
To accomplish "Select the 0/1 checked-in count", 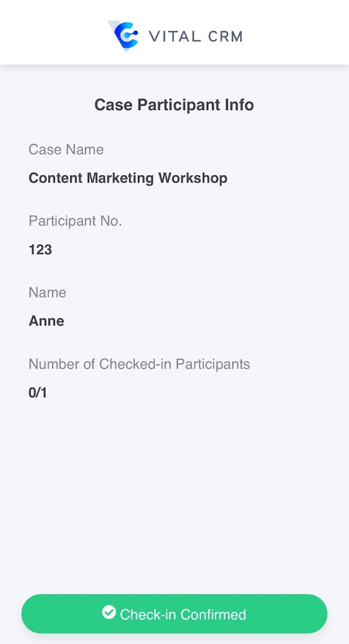I will 38,393.
